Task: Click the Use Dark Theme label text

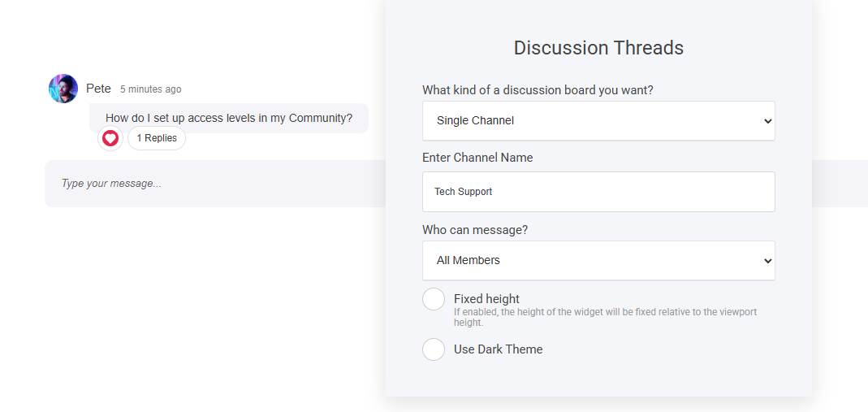Action: coord(498,349)
